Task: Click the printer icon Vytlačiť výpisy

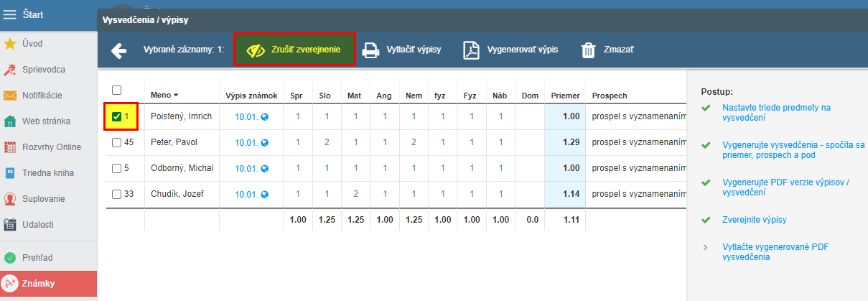Action: point(370,50)
